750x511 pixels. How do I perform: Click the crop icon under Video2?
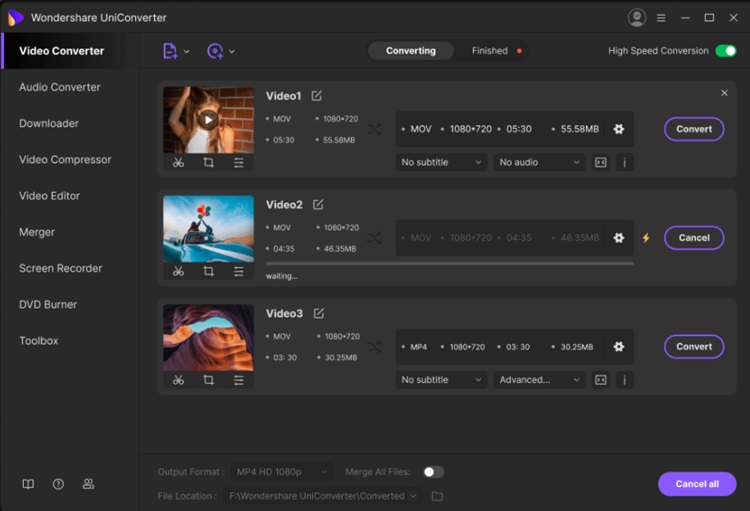209,271
